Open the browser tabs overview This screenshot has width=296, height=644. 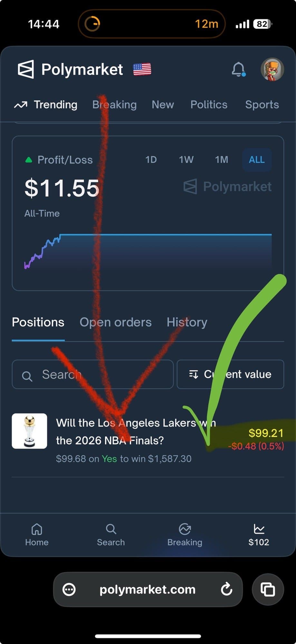[x=268, y=589]
